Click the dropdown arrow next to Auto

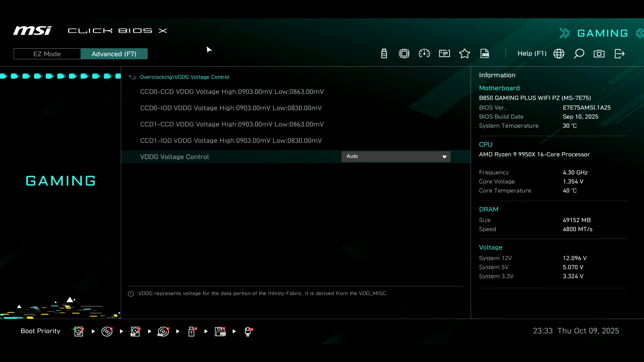(444, 157)
